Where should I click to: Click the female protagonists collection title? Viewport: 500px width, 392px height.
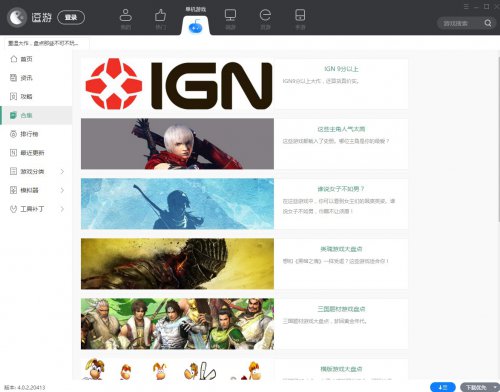pos(341,189)
